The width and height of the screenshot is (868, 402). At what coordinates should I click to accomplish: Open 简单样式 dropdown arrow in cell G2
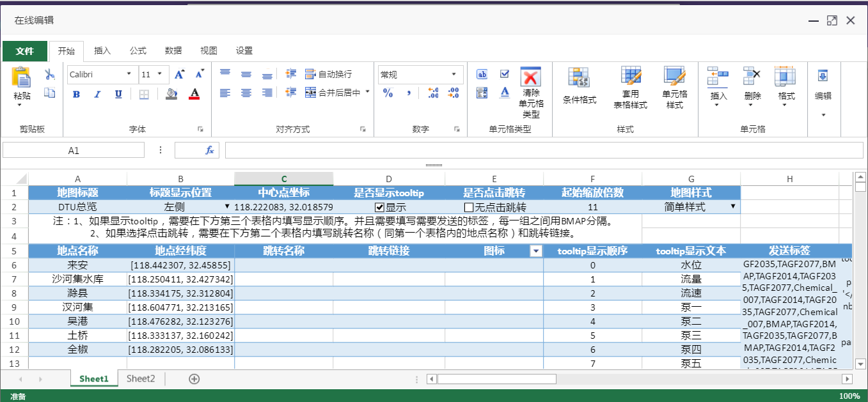(x=732, y=206)
